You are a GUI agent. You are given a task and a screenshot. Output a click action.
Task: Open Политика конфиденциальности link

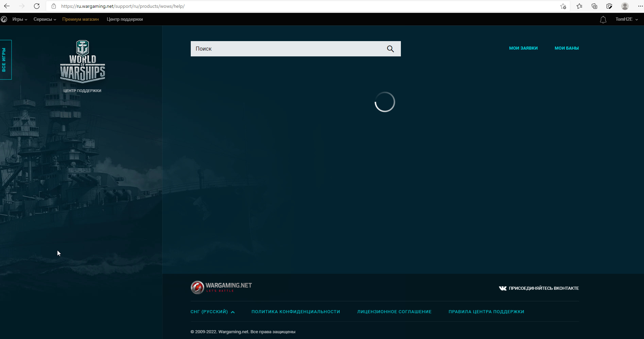click(x=296, y=312)
